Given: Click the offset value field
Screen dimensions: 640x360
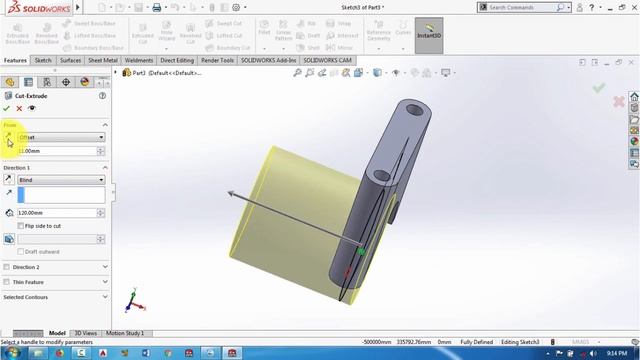Looking at the screenshot, I should click(56, 151).
